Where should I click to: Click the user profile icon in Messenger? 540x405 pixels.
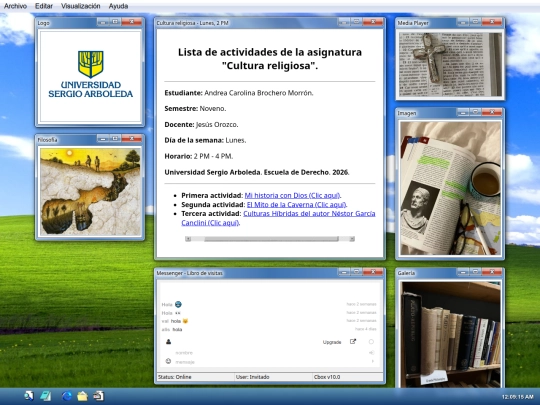pyautogui.click(x=168, y=342)
